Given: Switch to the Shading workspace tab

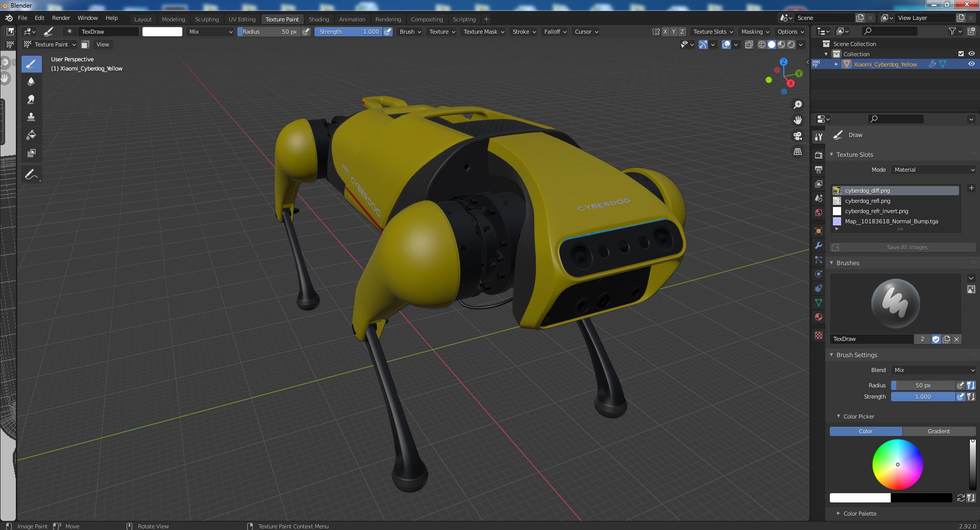Looking at the screenshot, I should pyautogui.click(x=319, y=19).
